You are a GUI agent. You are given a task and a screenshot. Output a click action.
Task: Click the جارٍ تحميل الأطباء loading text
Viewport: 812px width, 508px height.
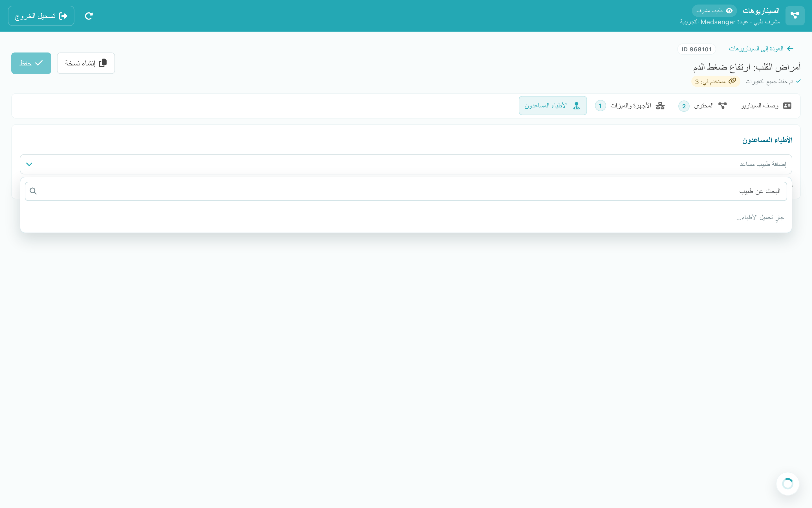(x=760, y=218)
